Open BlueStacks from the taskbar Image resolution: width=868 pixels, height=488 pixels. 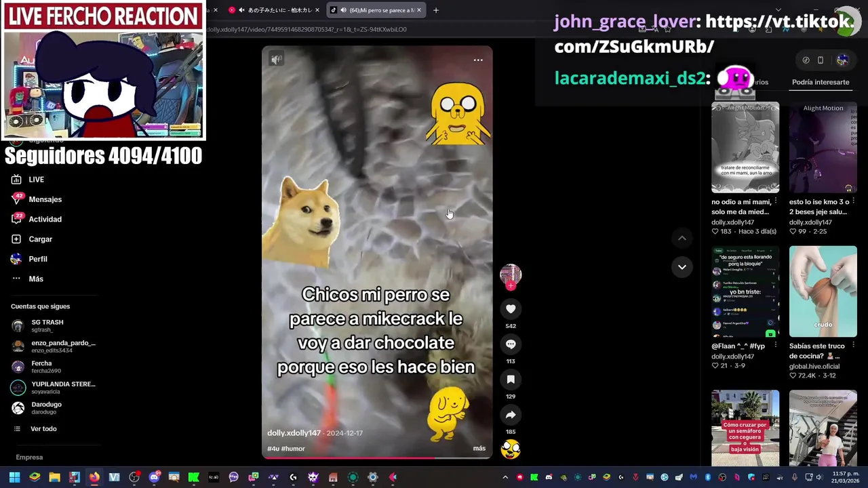tap(35, 477)
